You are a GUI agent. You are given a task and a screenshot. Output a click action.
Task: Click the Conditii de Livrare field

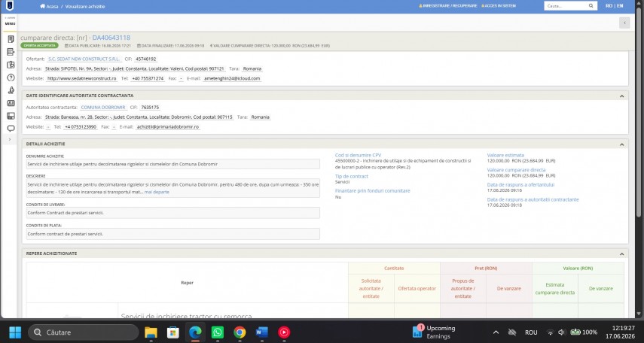pyautogui.click(x=173, y=213)
